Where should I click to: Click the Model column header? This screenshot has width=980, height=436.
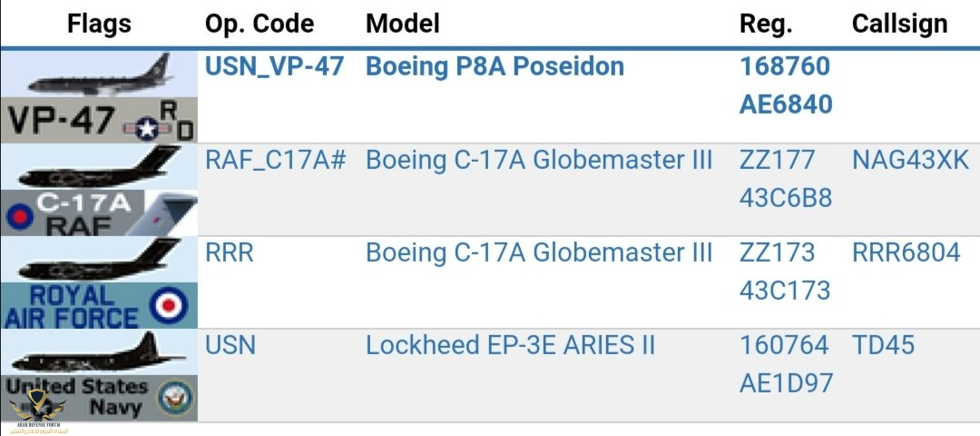403,24
